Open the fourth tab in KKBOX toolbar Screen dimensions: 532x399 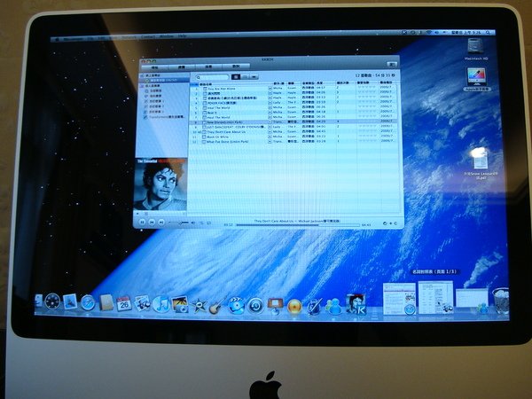click(x=236, y=66)
